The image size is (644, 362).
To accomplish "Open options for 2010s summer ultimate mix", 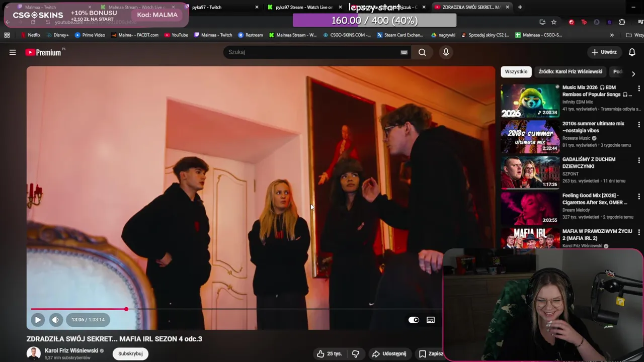I will click(639, 125).
